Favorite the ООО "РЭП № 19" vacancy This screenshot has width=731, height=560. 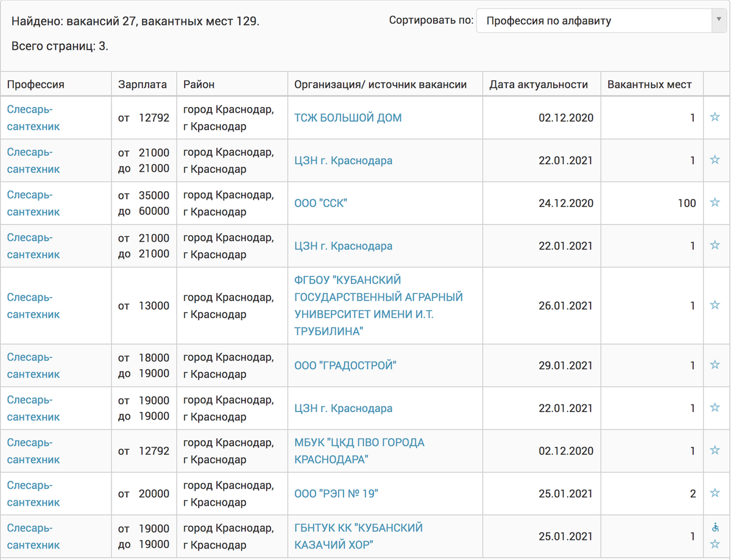[715, 492]
